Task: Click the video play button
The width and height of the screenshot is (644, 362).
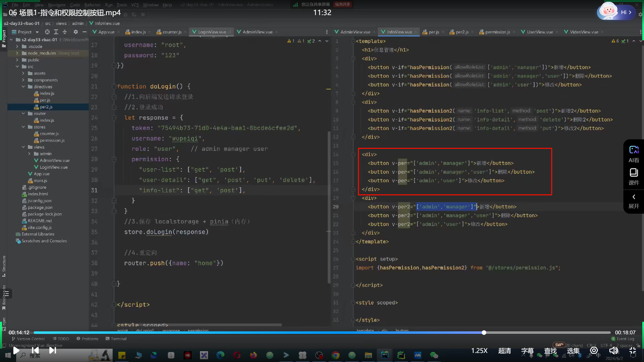Action: pyautogui.click(x=16, y=351)
